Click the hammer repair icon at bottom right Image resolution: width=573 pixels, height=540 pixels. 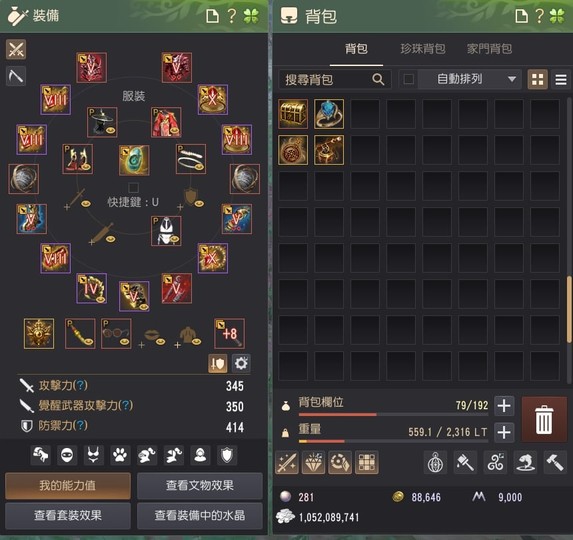555,463
